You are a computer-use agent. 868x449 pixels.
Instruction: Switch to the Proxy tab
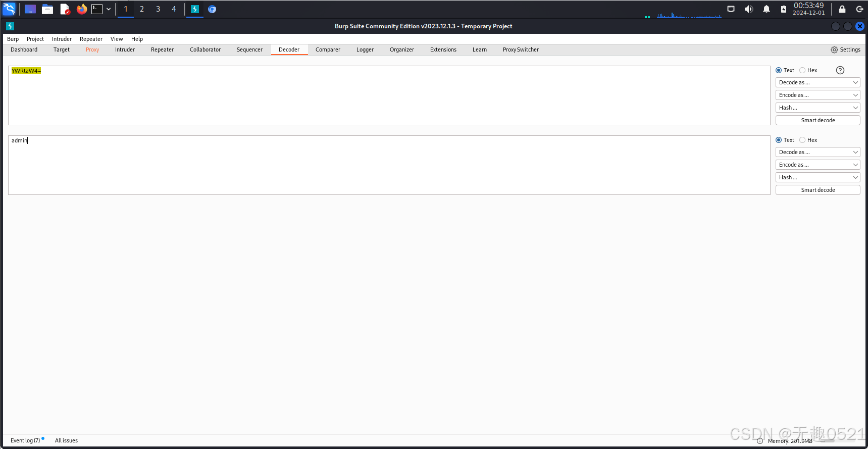(92, 49)
